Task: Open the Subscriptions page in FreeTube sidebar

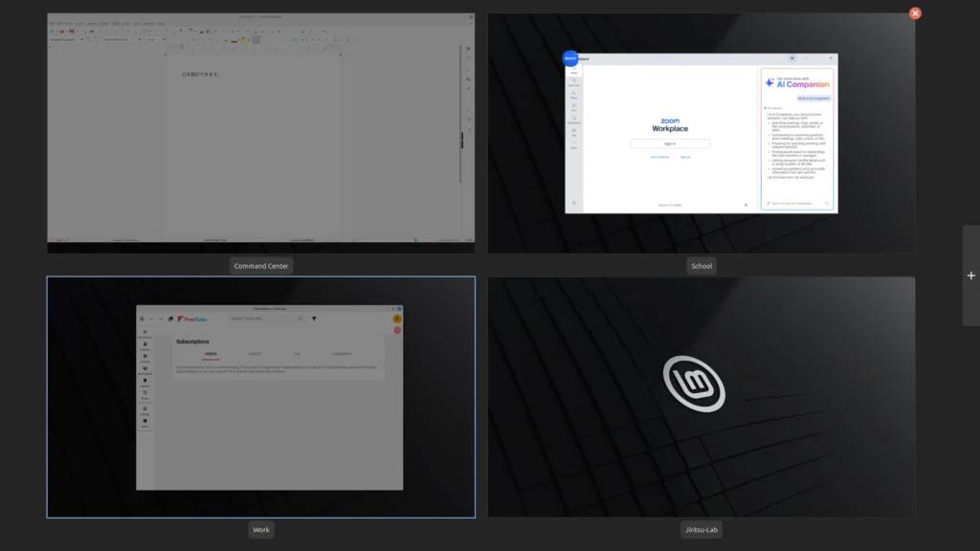Action: click(145, 331)
